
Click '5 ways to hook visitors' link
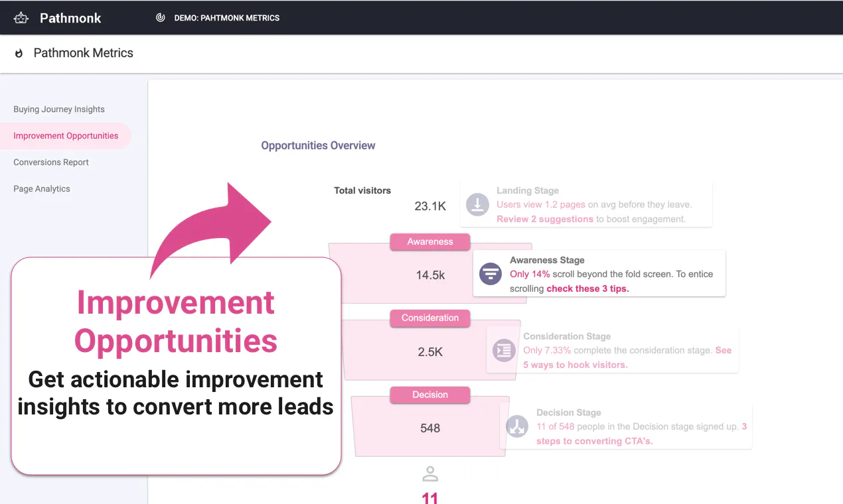coord(575,365)
